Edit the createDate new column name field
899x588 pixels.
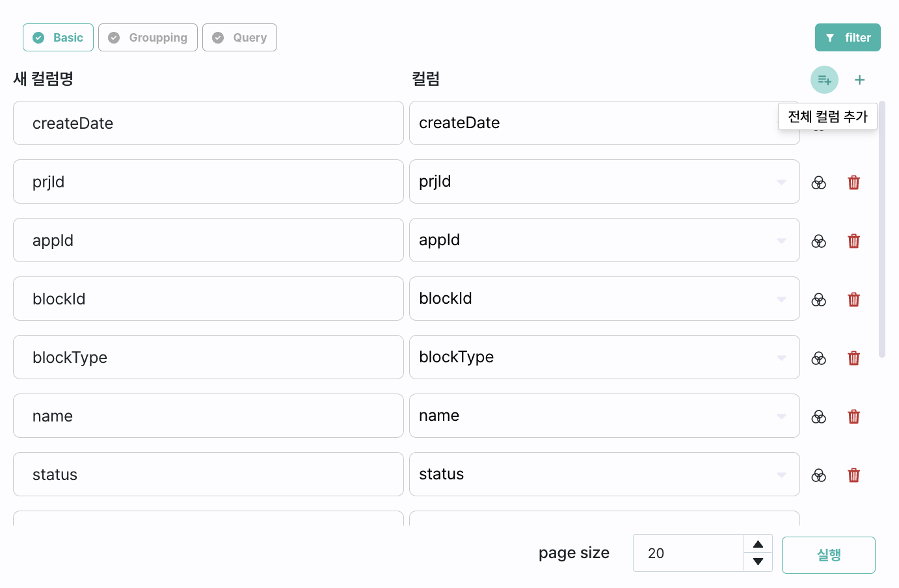[208, 123]
